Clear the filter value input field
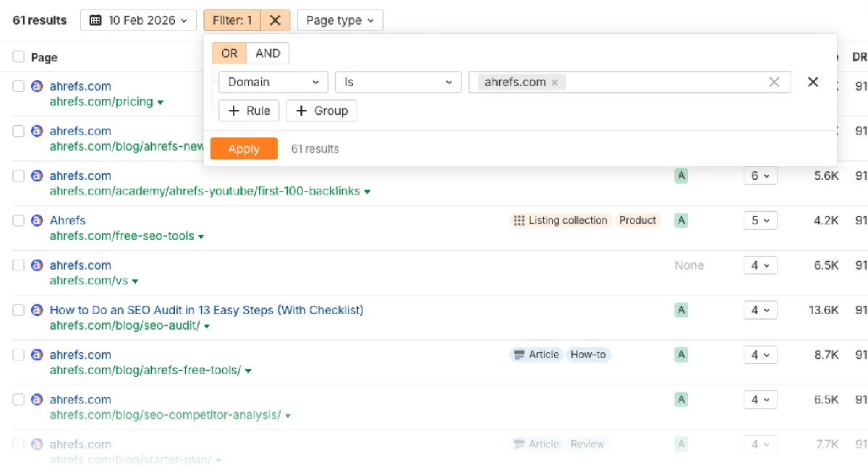This screenshot has height=473, width=868. click(x=774, y=82)
